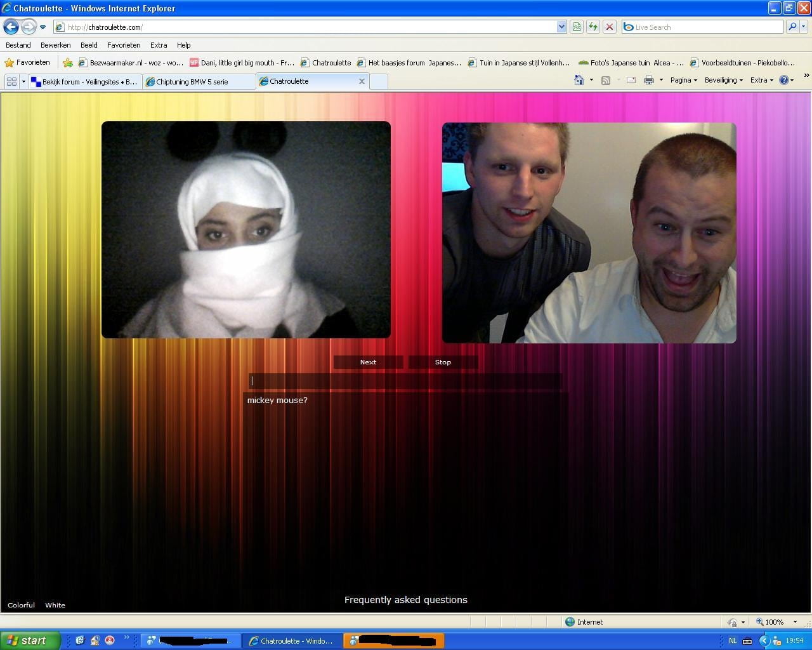
Task: Open the Help menu
Action: coord(184,45)
